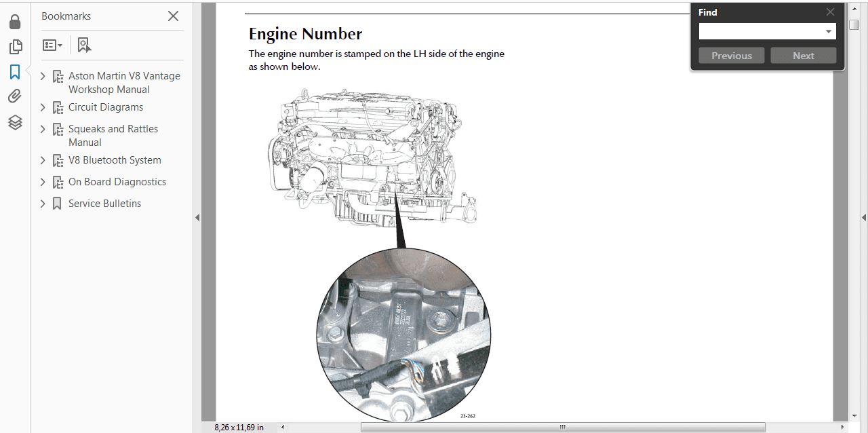Open the page thumbnails panel
Image resolution: width=868 pixels, height=433 pixels.
15,47
